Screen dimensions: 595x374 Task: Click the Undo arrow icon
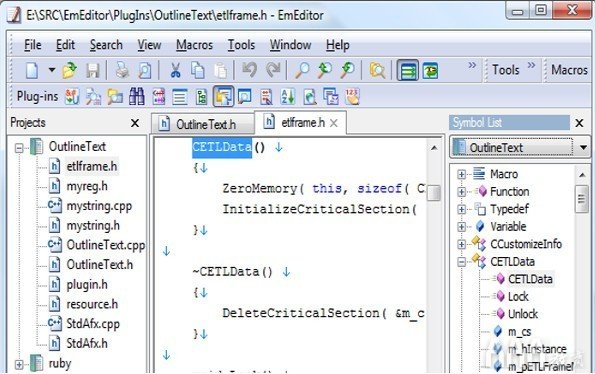pos(249,70)
